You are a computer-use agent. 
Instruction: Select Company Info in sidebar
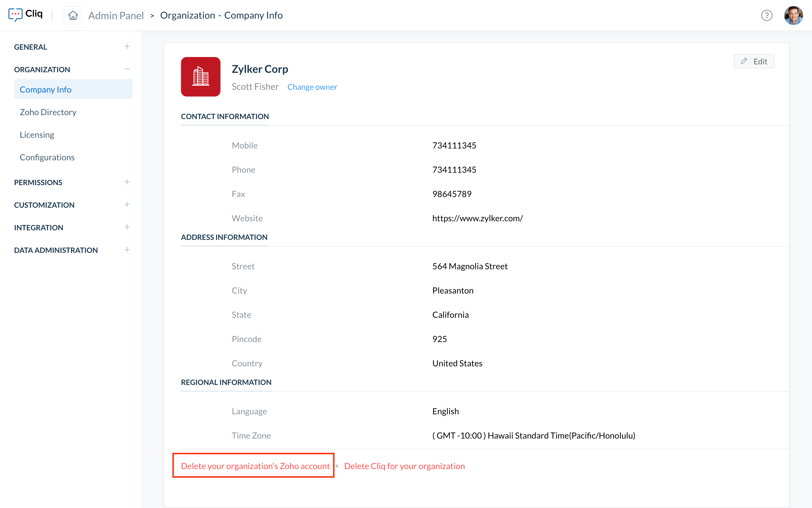(x=73, y=89)
